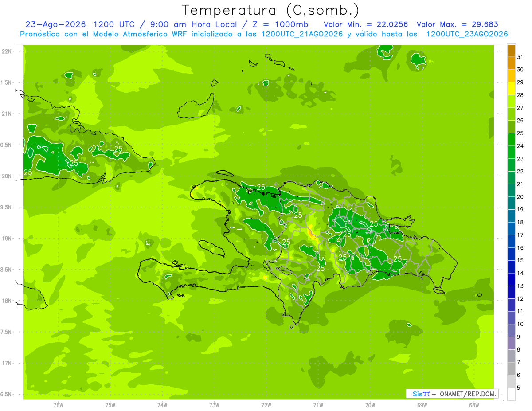Click the "72W" longitude label
This screenshot has height=411, width=532.
point(266,405)
